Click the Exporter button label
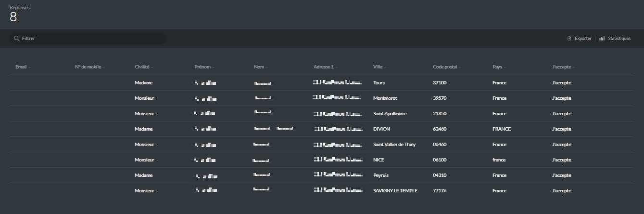The height and width of the screenshot is (214, 644). (x=583, y=39)
